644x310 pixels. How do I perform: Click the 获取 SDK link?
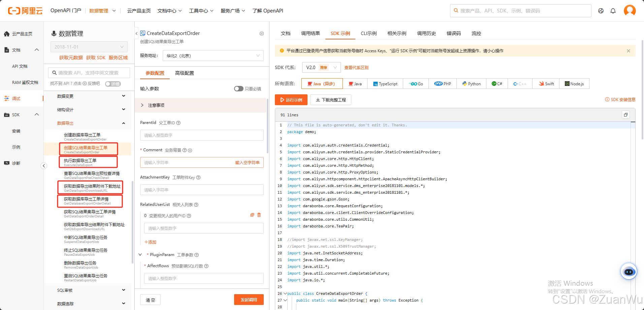point(96,58)
